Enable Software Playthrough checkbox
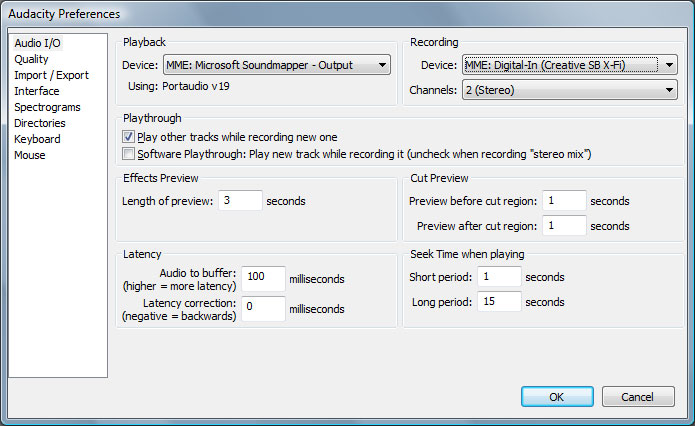The image size is (695, 426). 128,154
